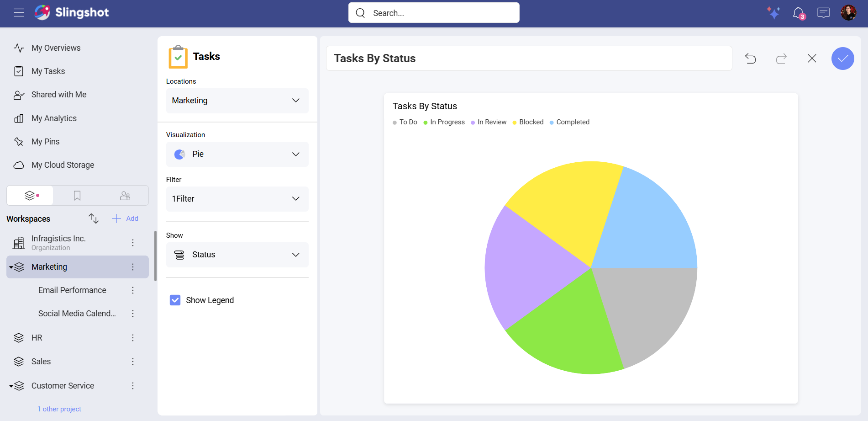Toggle Completed in the chart legend
868x421 pixels.
click(x=569, y=122)
